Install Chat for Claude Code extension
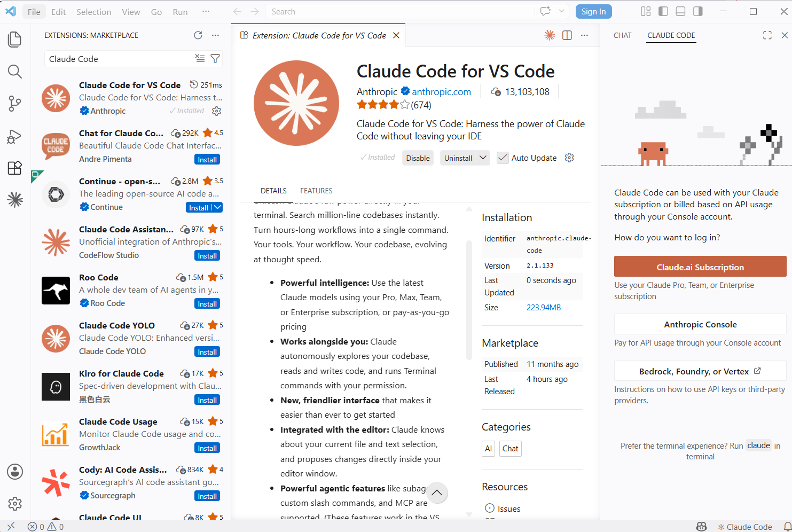 point(207,160)
